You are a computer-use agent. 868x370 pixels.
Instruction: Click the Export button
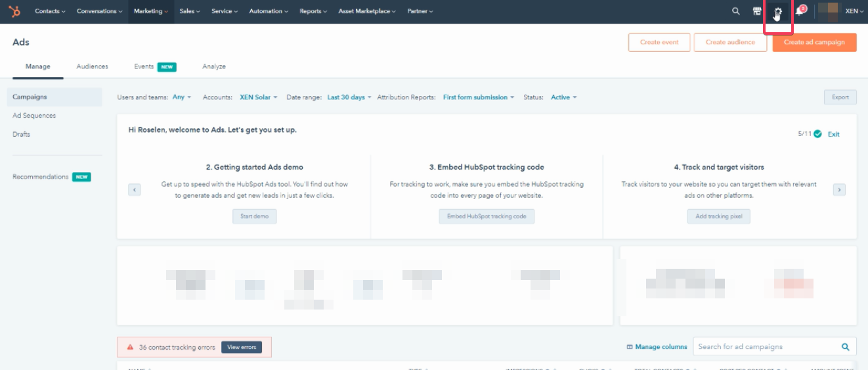(x=840, y=97)
